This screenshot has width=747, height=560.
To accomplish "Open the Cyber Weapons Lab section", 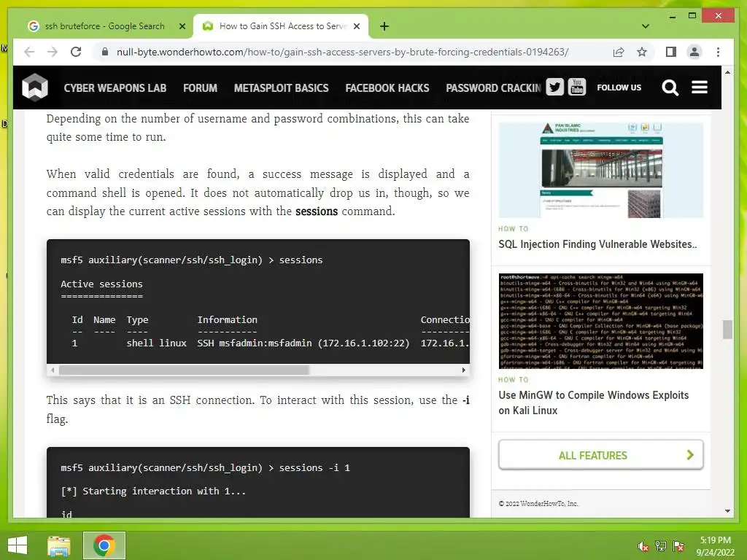I will pyautogui.click(x=115, y=88).
